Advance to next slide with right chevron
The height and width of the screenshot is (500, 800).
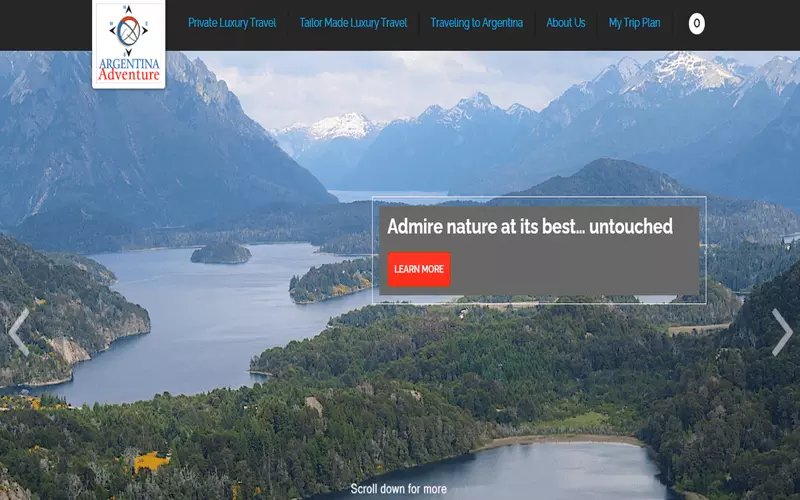click(782, 332)
